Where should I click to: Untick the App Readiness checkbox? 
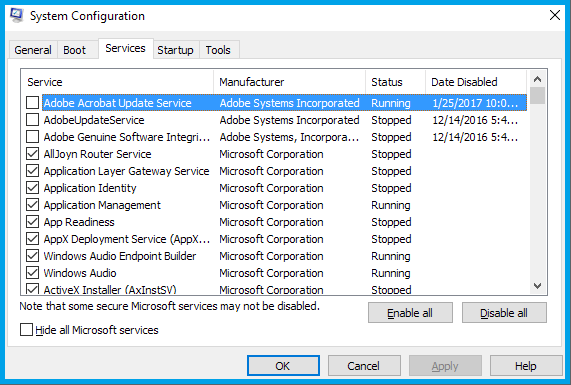pos(32,222)
